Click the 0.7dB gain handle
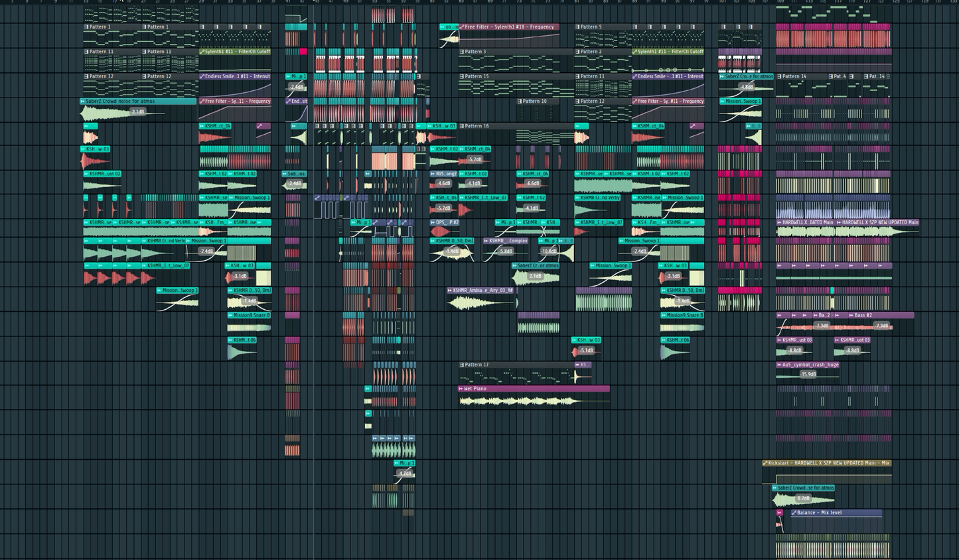This screenshot has height=560, width=959. [803, 498]
